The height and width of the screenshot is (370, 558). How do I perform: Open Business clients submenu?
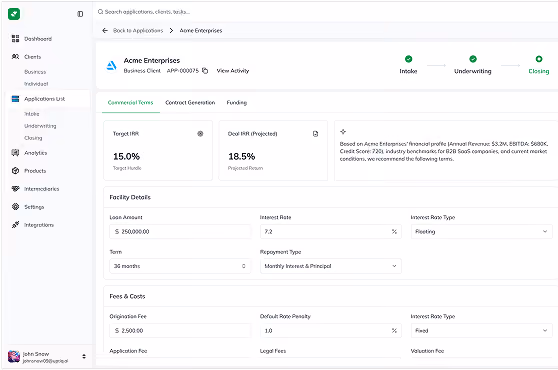point(35,72)
